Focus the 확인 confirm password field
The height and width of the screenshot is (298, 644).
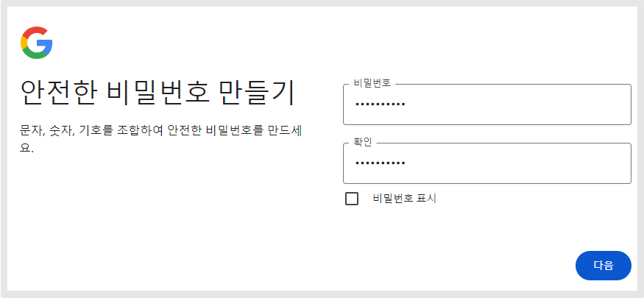[486, 163]
